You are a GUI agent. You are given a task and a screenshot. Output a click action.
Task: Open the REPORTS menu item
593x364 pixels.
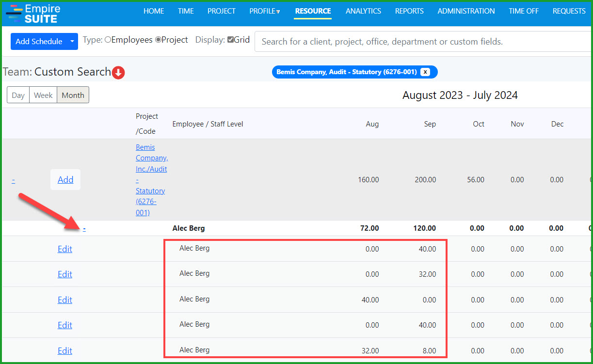[x=409, y=11]
